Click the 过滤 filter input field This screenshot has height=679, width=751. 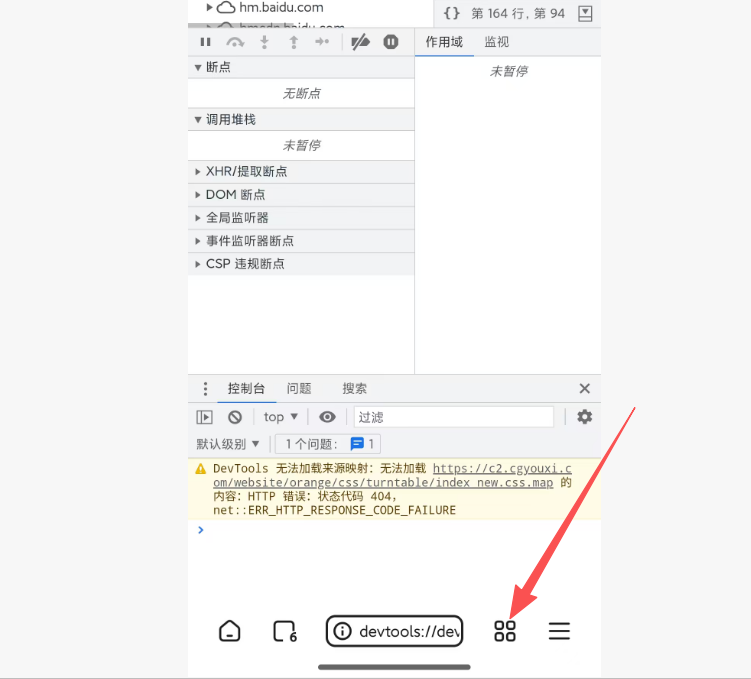click(453, 417)
